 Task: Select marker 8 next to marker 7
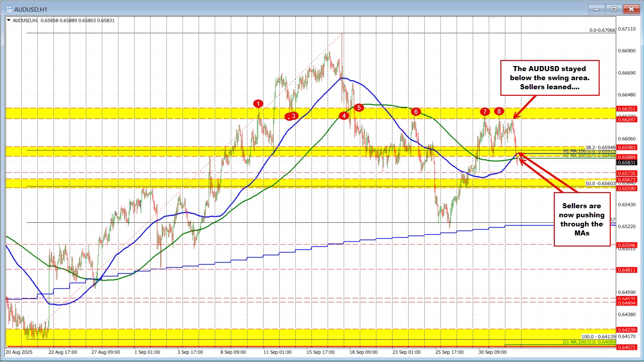[x=499, y=111]
